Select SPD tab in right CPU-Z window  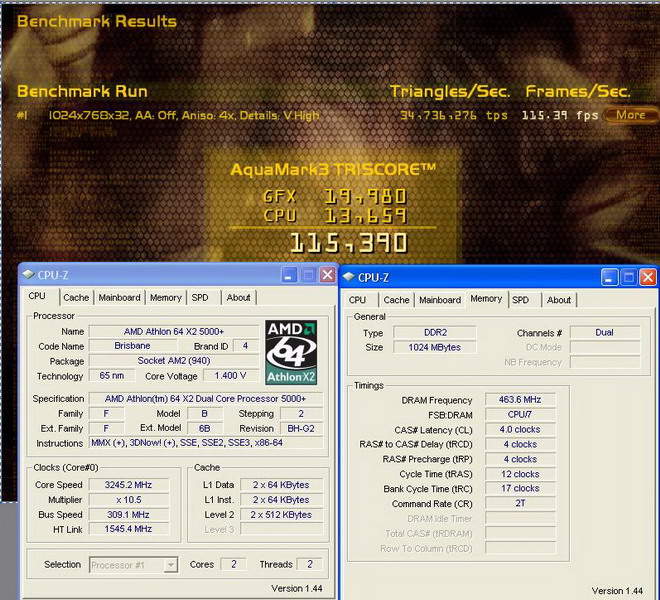point(520,300)
